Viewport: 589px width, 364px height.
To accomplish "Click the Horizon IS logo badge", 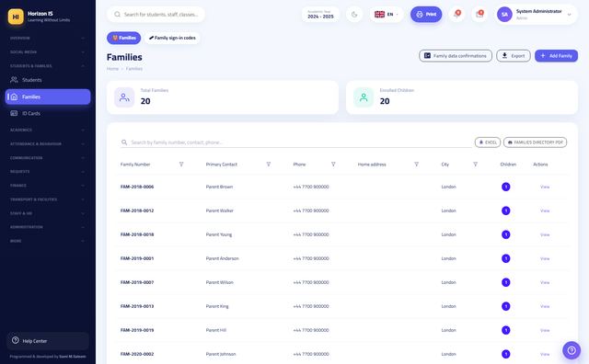I will pyautogui.click(x=16, y=17).
